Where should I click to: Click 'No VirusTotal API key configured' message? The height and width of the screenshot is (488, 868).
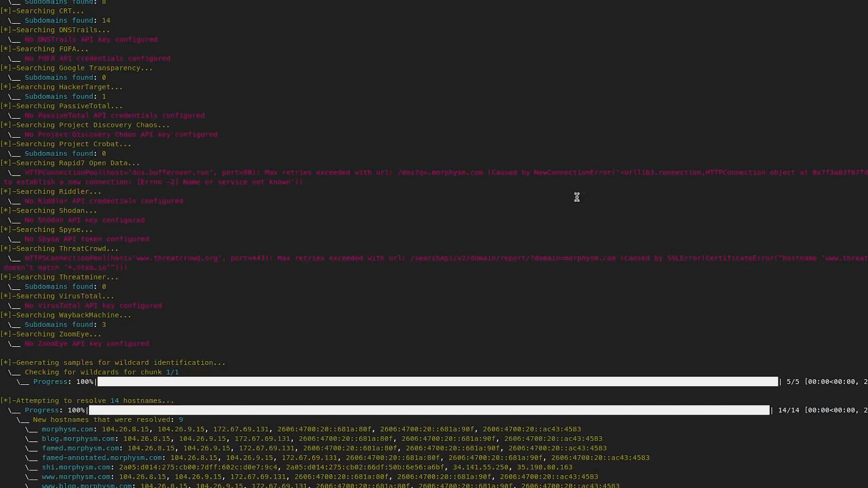coord(93,306)
